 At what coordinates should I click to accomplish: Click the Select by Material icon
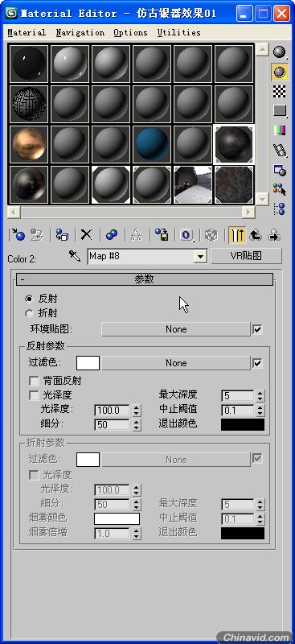280,189
